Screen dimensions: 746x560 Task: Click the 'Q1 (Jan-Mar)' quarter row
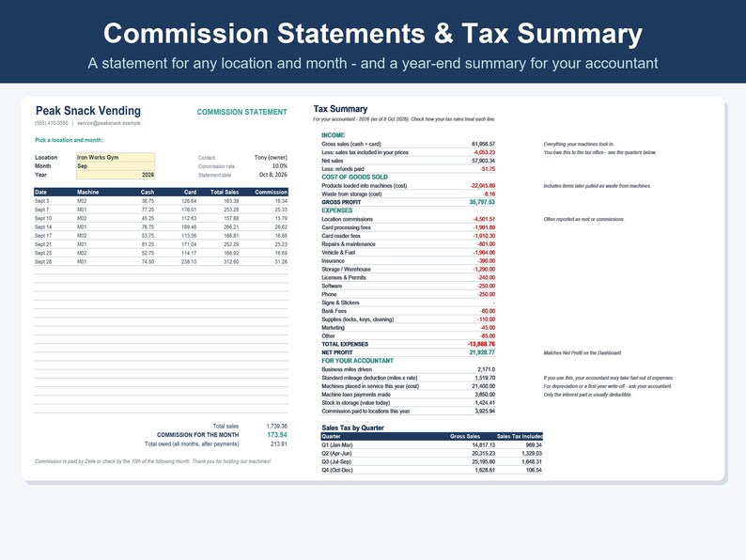click(x=432, y=445)
